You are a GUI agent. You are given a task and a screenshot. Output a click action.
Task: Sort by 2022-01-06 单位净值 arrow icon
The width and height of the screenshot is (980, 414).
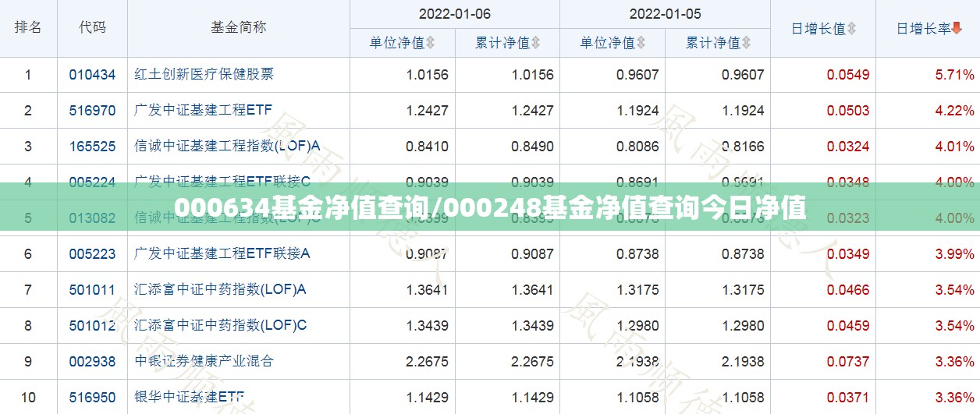point(431,43)
